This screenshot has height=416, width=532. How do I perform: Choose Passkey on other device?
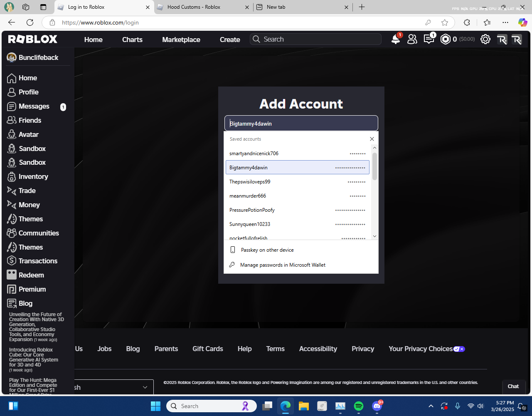coord(301,250)
